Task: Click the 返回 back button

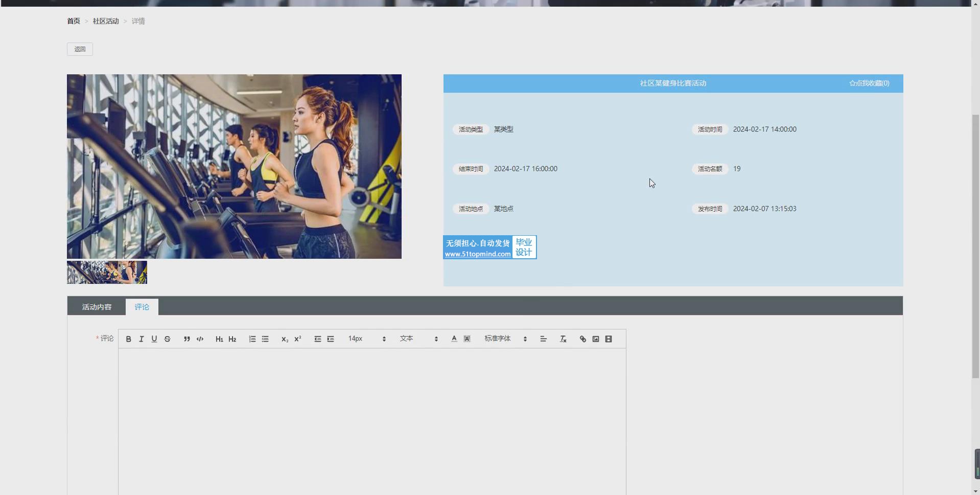Action: [x=80, y=49]
